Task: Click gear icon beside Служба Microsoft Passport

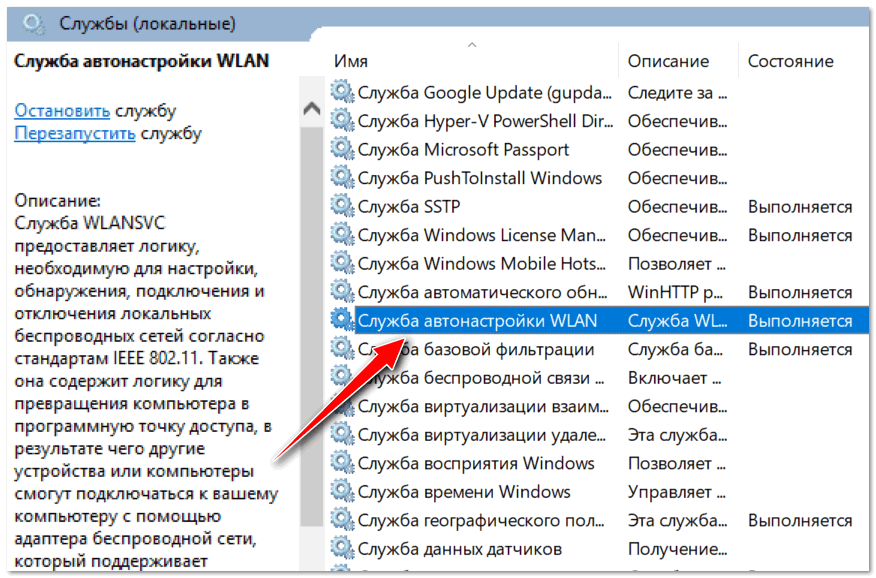Action: coord(342,150)
